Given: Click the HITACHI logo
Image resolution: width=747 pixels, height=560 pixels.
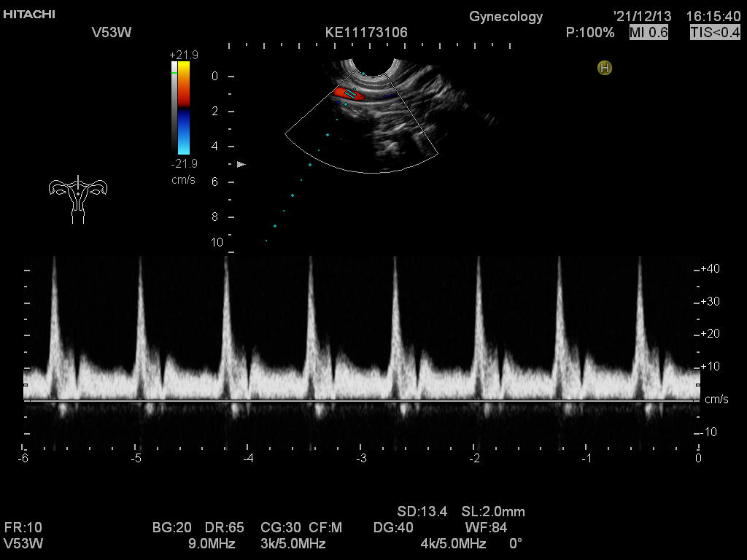Looking at the screenshot, I should pyautogui.click(x=29, y=14).
